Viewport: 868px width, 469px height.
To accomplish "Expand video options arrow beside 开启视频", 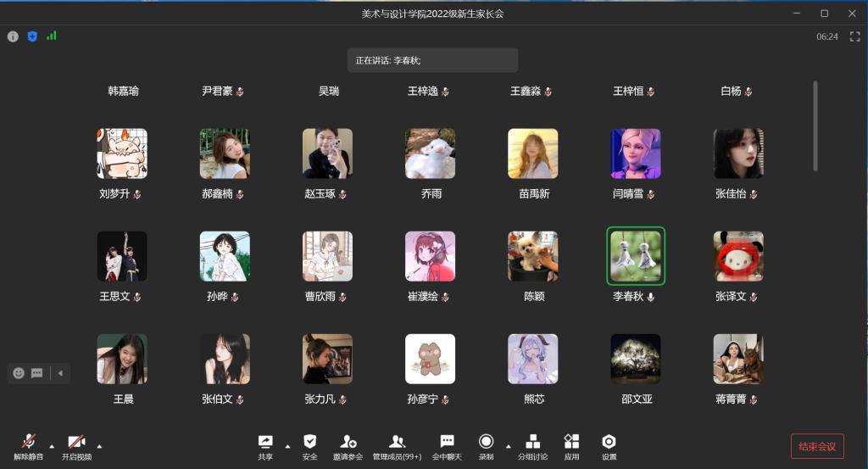I will pos(100,446).
